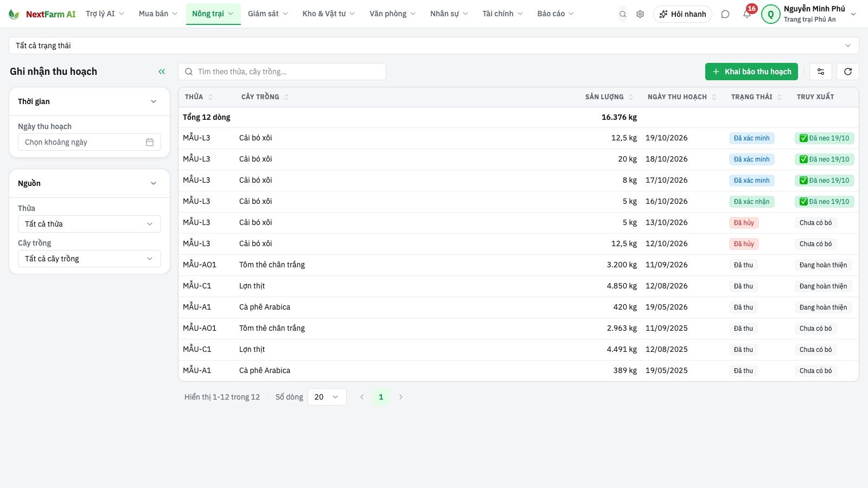Open the column filter settings icon
This screenshot has width=868, height=488.
pyautogui.click(x=821, y=72)
